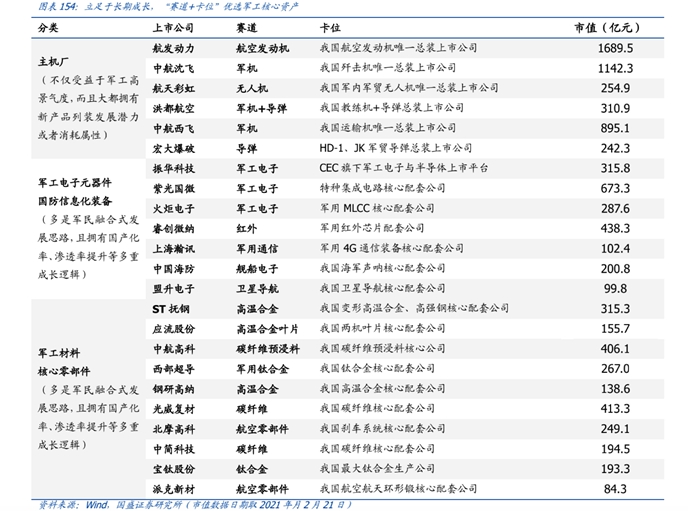Click the 分类 column header
The height and width of the screenshot is (511, 688).
48,28
